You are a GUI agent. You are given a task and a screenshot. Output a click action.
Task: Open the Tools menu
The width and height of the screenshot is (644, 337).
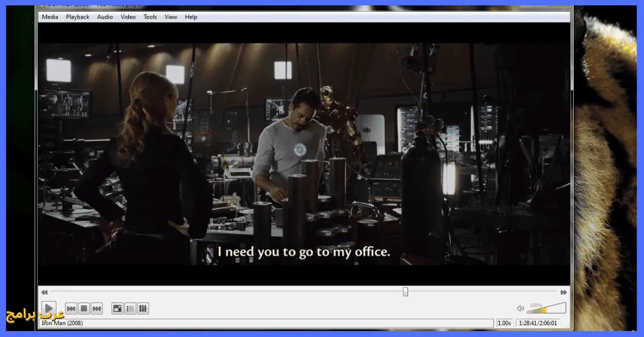pos(150,17)
